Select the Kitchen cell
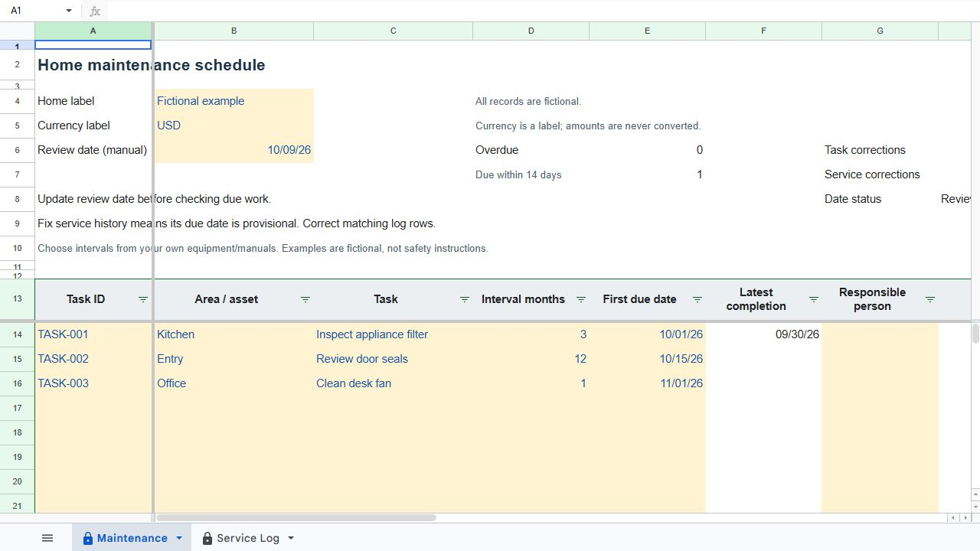 [234, 334]
